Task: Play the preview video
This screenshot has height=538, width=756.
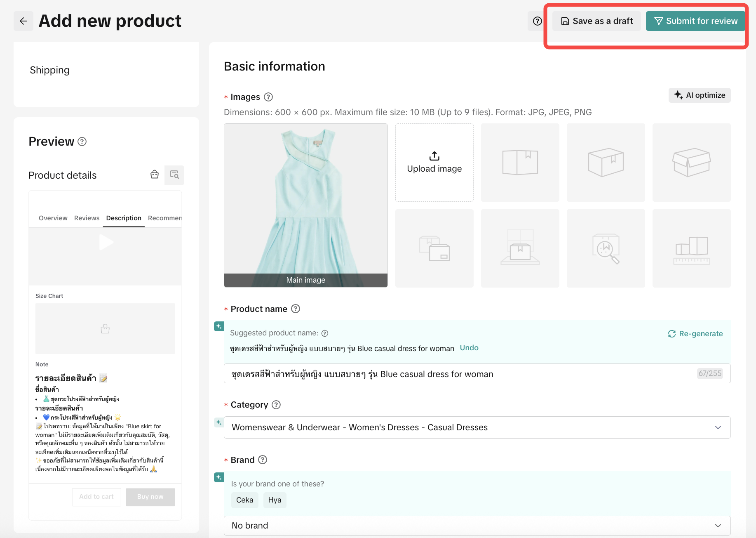Action: [106, 242]
